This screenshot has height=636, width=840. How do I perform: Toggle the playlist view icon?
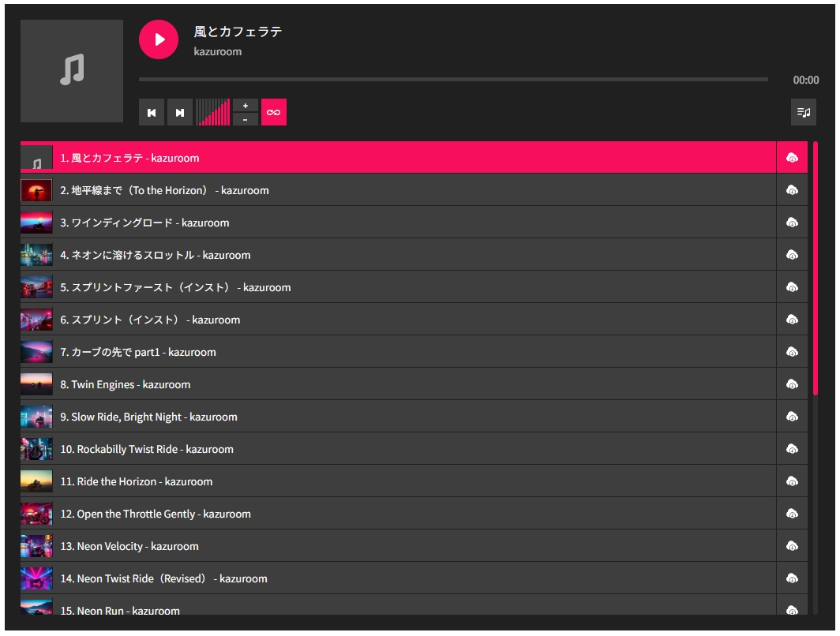point(804,112)
